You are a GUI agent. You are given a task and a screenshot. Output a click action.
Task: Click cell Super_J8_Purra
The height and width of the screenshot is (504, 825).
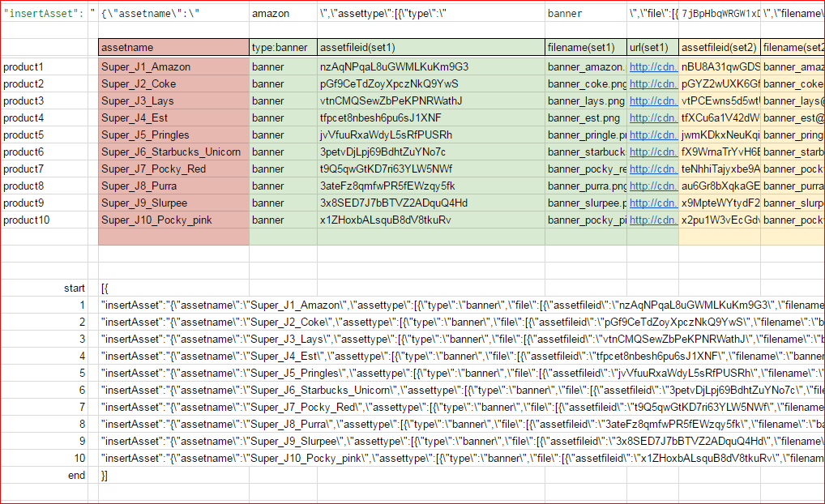click(173, 186)
